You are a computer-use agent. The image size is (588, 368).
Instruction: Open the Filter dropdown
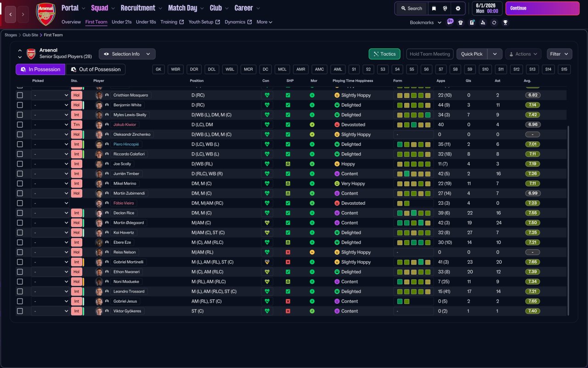(560, 54)
